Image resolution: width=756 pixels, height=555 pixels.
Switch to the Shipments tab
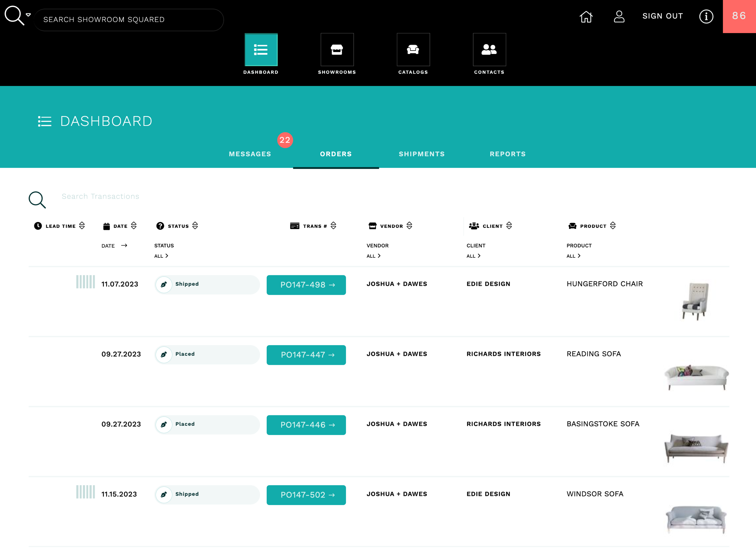tap(422, 154)
